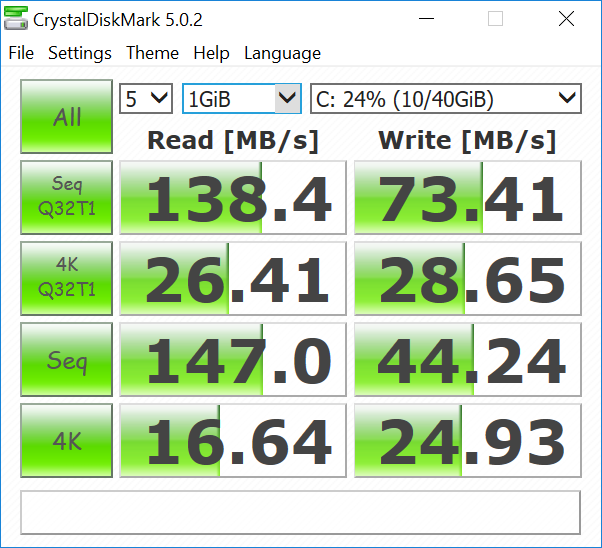The image size is (602, 548).
Task: Open the Help menu
Action: click(211, 53)
